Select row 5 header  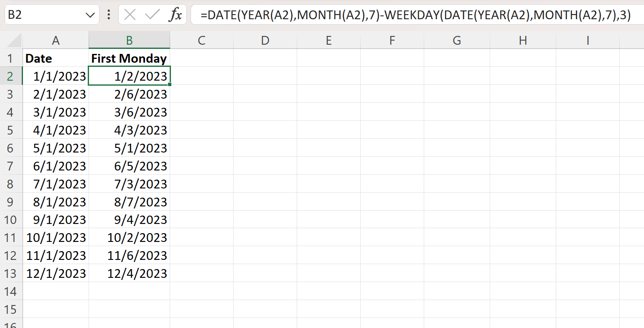coord(11,130)
